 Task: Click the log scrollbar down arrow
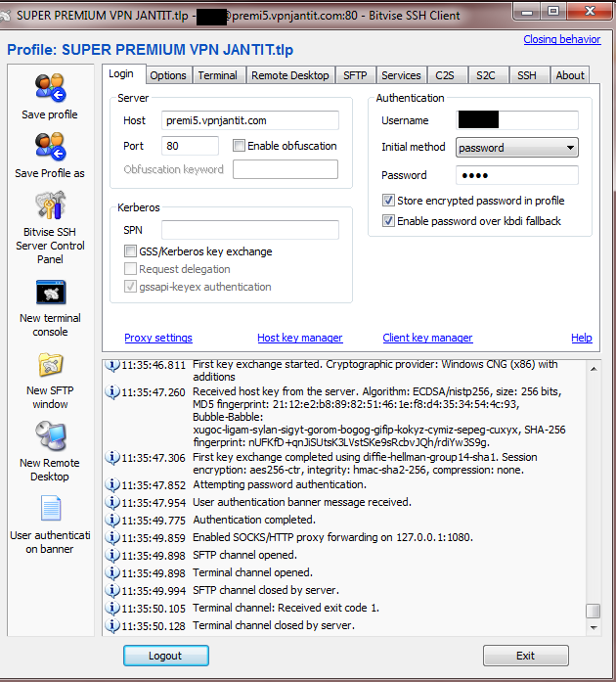point(594,627)
